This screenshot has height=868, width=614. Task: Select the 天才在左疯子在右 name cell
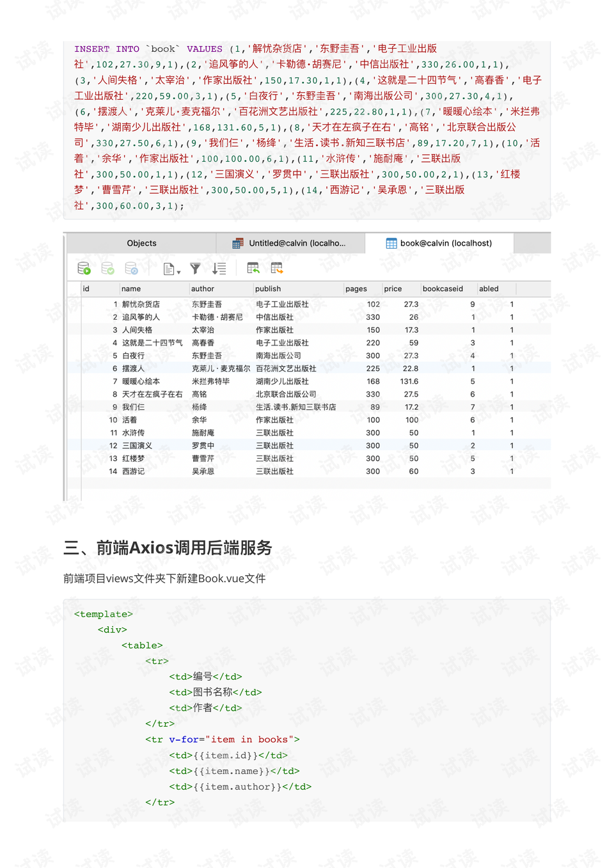152,394
